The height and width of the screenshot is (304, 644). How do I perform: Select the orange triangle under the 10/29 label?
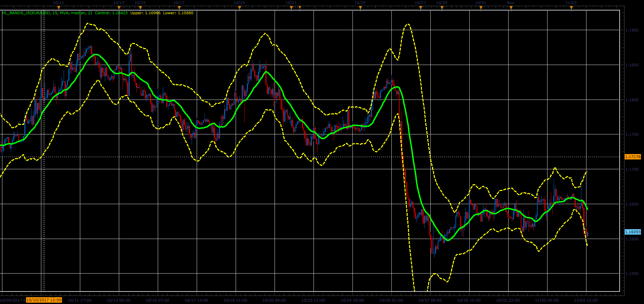[442, 7]
